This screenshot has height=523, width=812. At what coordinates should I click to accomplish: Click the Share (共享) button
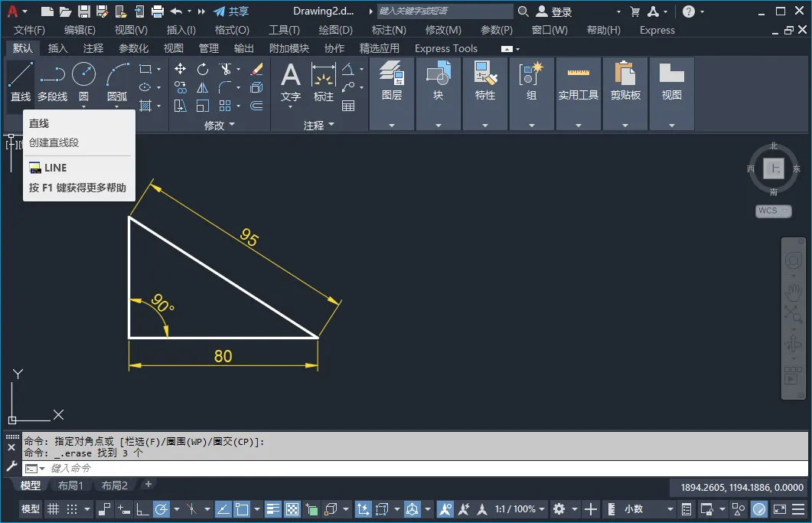[x=231, y=11]
